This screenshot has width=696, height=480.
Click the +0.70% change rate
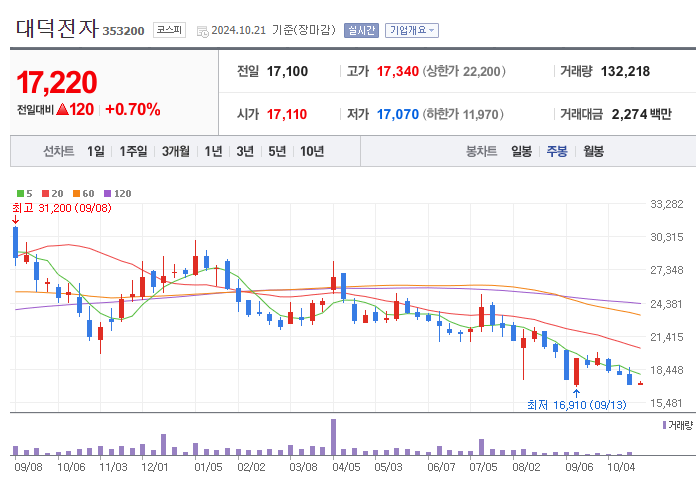point(133,109)
